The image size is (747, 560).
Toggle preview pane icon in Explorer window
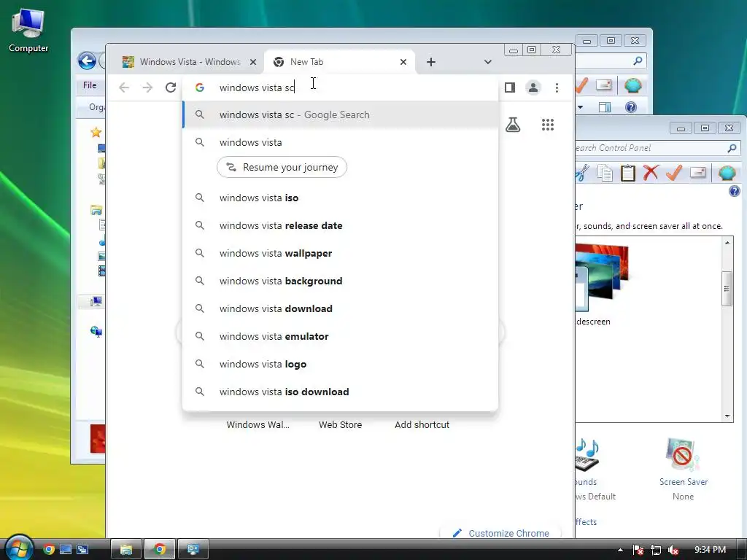point(605,107)
